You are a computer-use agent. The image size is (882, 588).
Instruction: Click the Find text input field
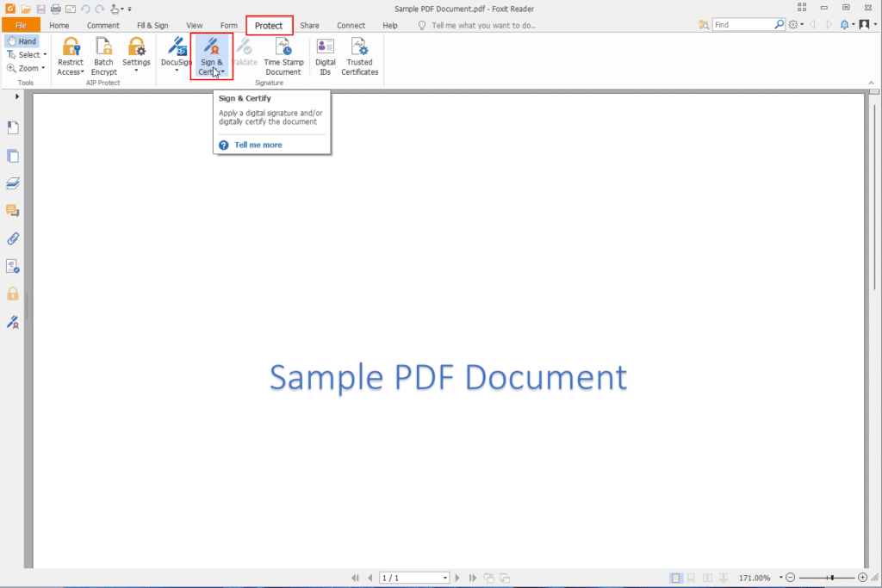[743, 25]
